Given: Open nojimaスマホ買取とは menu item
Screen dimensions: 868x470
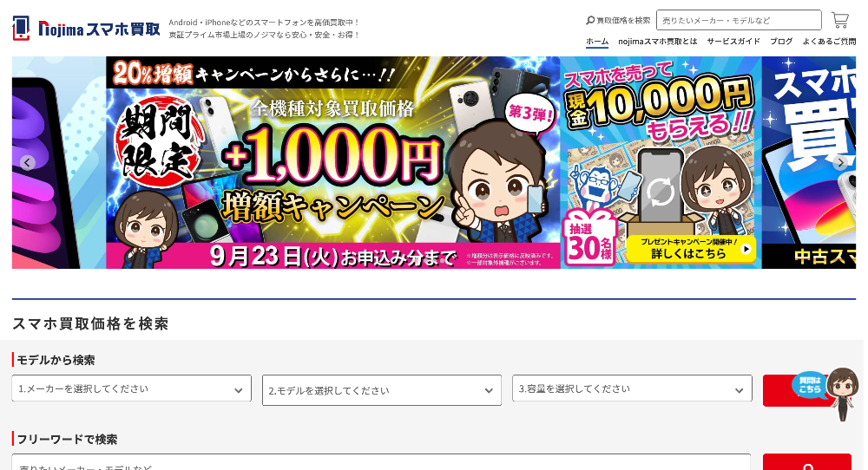Looking at the screenshot, I should coord(658,42).
